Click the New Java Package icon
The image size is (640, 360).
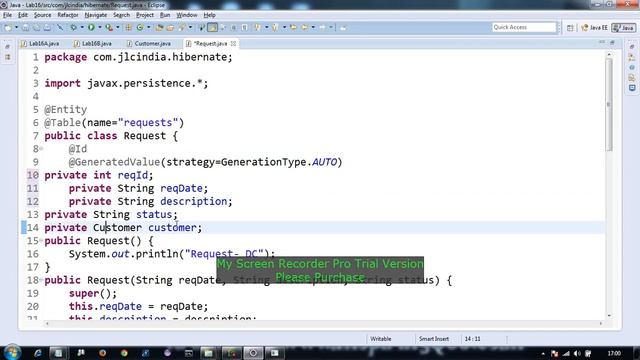(x=128, y=27)
